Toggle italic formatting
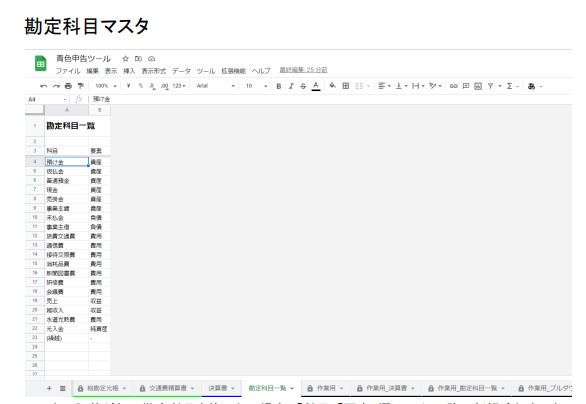The image size is (586, 404). coord(291,86)
